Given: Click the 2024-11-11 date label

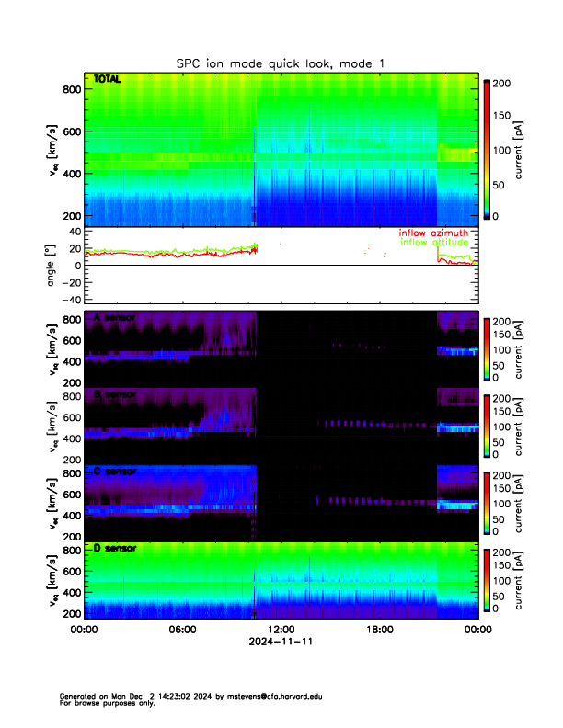Looking at the screenshot, I should click(281, 643).
